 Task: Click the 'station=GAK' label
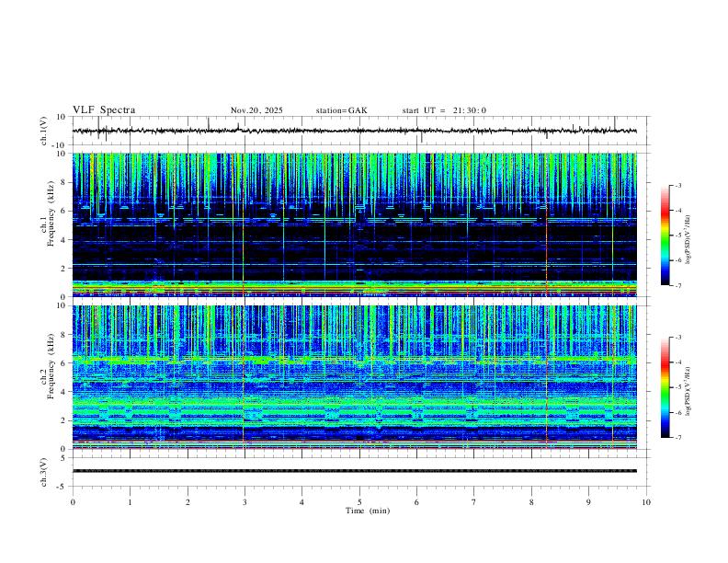click(x=341, y=110)
